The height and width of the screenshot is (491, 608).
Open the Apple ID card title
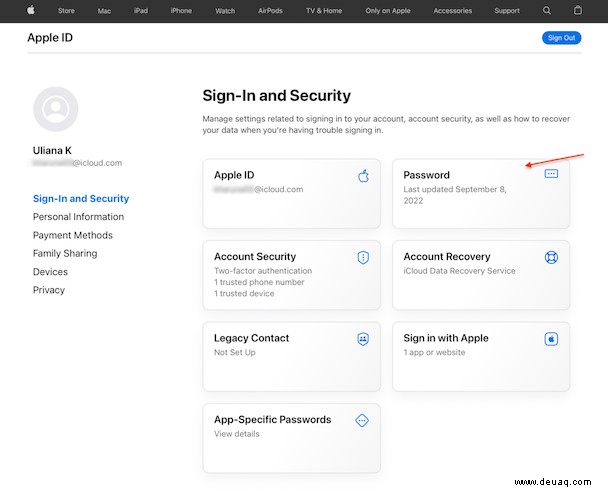(x=234, y=175)
